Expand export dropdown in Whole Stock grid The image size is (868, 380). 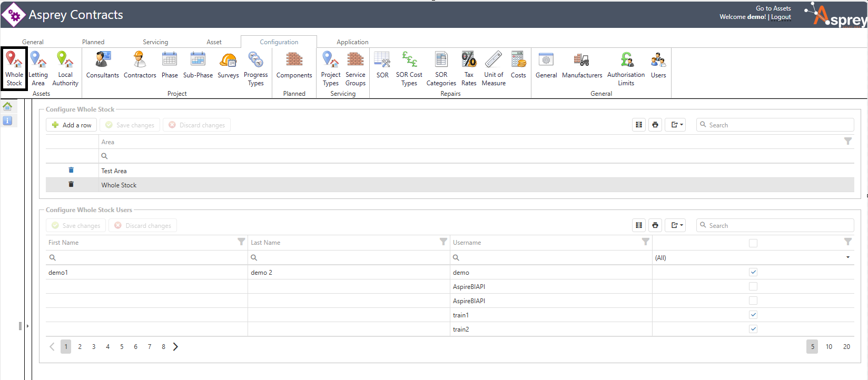(x=675, y=125)
